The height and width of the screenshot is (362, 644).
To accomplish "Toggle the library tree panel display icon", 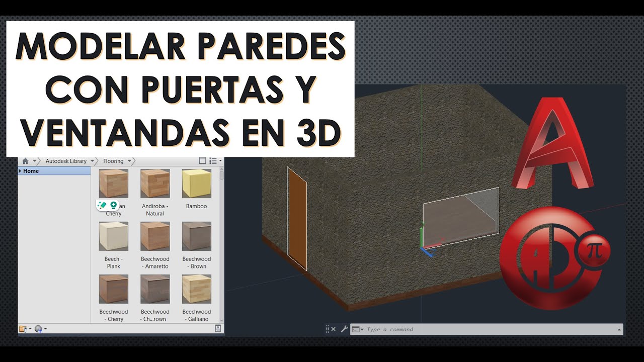I will click(x=203, y=161).
